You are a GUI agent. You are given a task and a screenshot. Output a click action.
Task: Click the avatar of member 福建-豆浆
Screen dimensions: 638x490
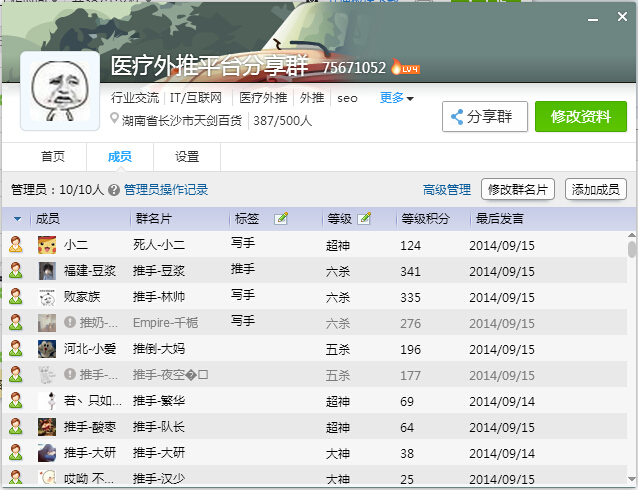(x=46, y=270)
